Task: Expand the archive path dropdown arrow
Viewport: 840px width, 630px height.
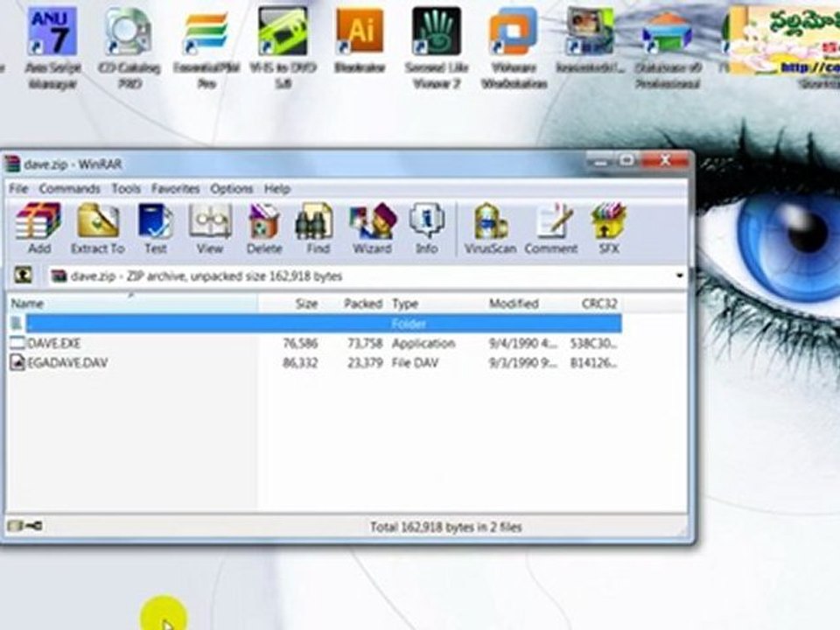Action: (679, 276)
